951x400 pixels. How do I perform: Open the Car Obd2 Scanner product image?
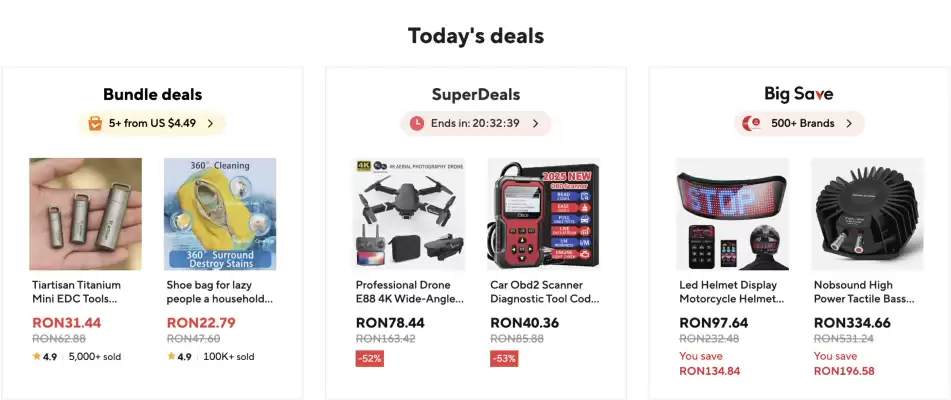click(x=544, y=214)
